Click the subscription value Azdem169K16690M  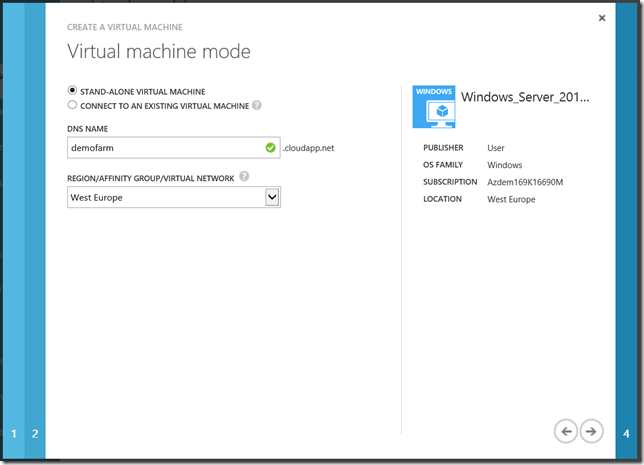[525, 182]
